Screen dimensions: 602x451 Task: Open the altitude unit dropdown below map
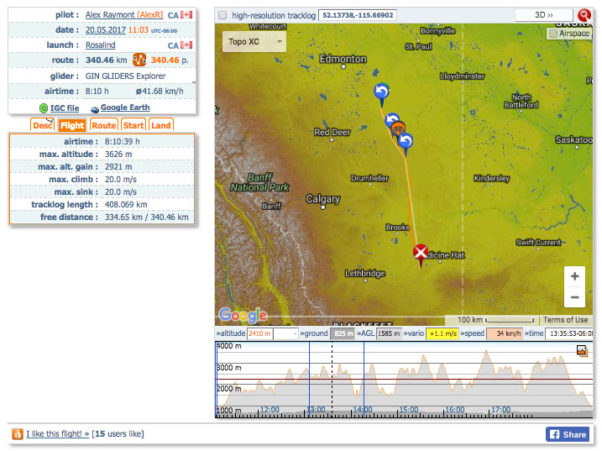(286, 334)
